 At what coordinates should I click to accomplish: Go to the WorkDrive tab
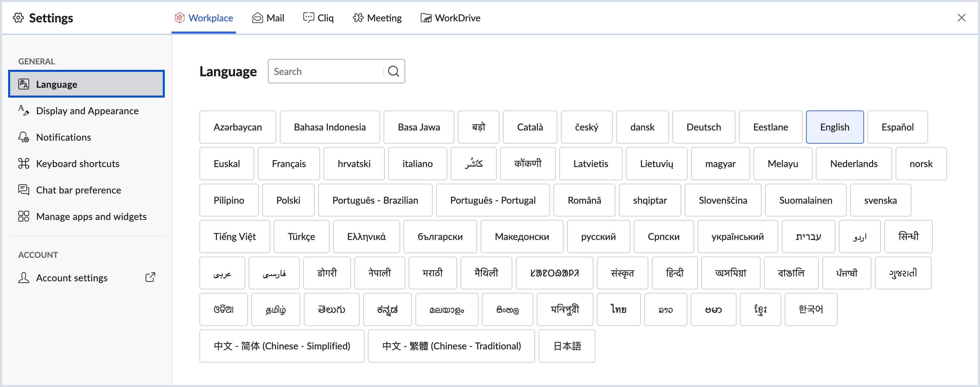click(x=450, y=18)
